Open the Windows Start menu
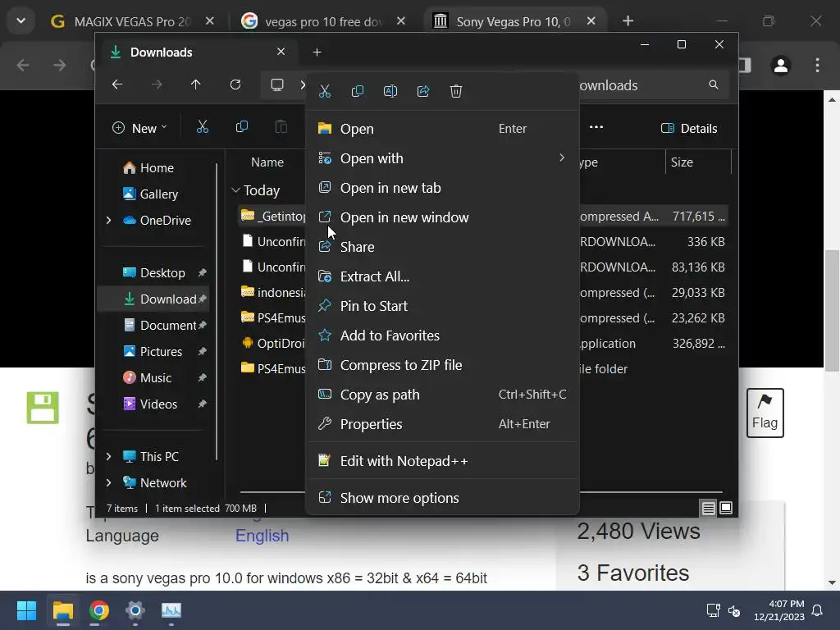The height and width of the screenshot is (630, 840). [x=26, y=610]
